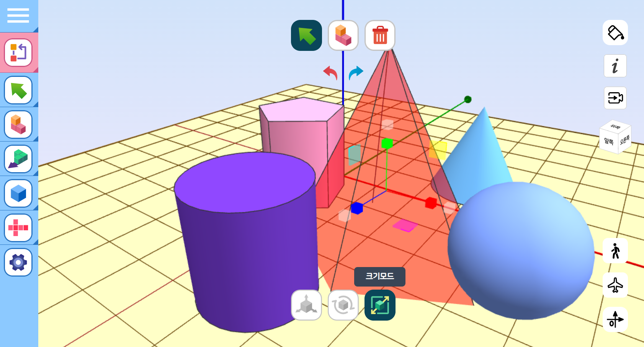This screenshot has width=644, height=347.
Task: Click the 앞쪽 face of view cube
Action: (609, 142)
